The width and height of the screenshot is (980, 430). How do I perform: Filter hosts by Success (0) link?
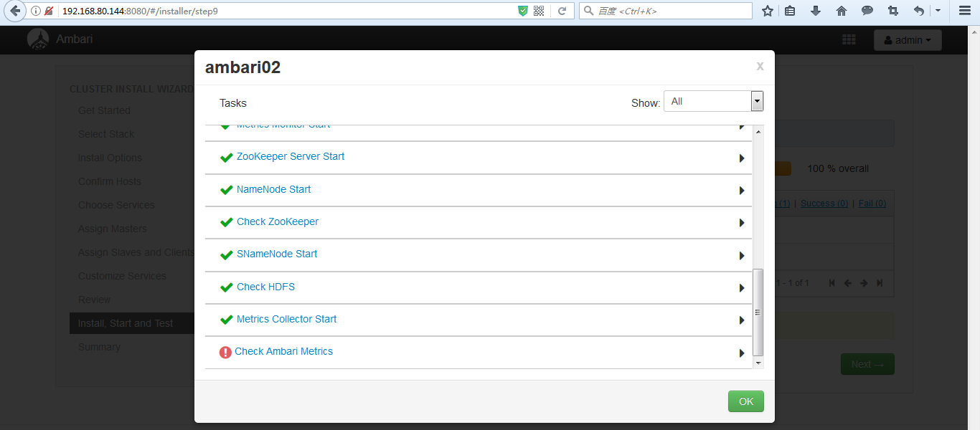coord(824,204)
